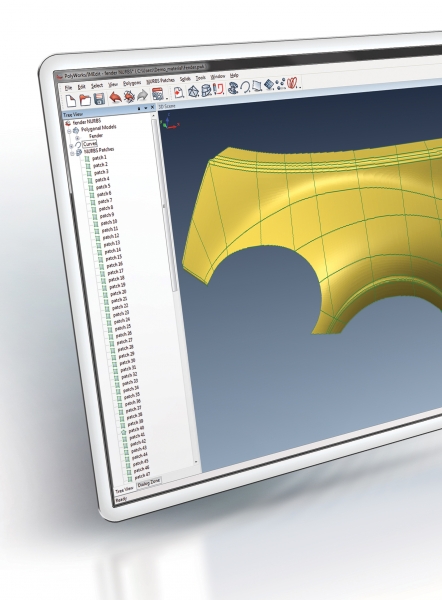
Task: Select the Curves label in tree
Action: click(90, 144)
